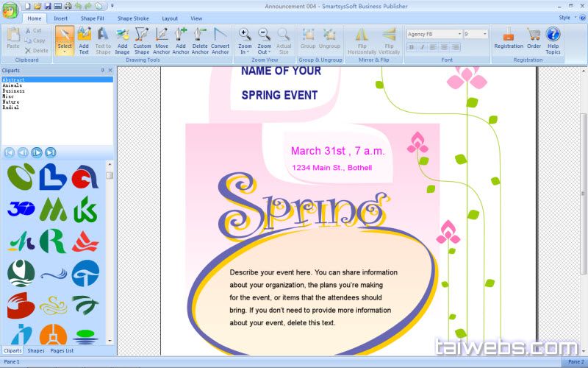Screen dimensions: 588x368
Task: Select the Add Text tool
Action: click(x=84, y=40)
